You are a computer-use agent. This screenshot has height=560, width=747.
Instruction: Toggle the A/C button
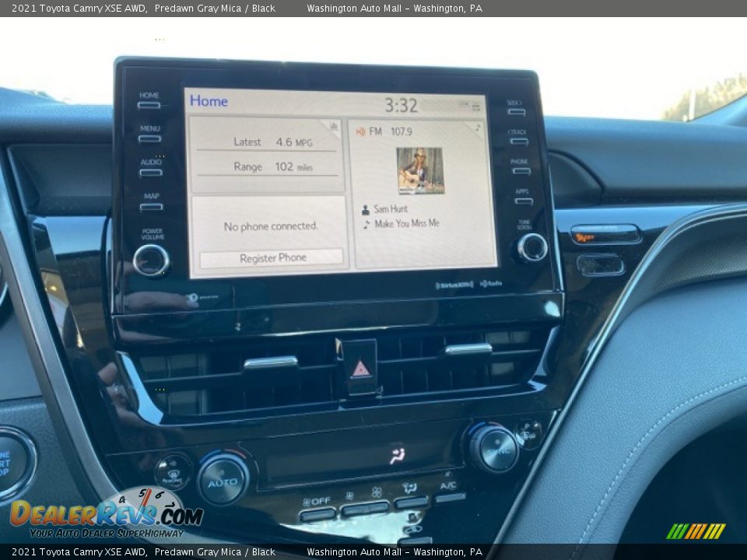(x=450, y=497)
